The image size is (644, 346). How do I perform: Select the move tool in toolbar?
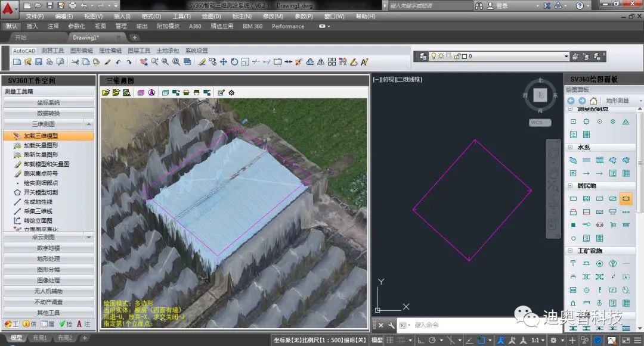coord(224,62)
